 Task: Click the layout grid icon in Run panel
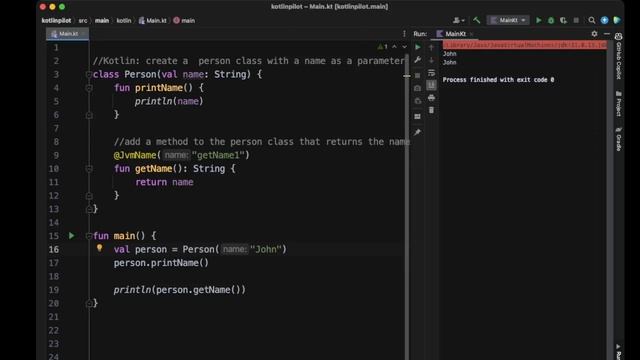click(x=417, y=117)
